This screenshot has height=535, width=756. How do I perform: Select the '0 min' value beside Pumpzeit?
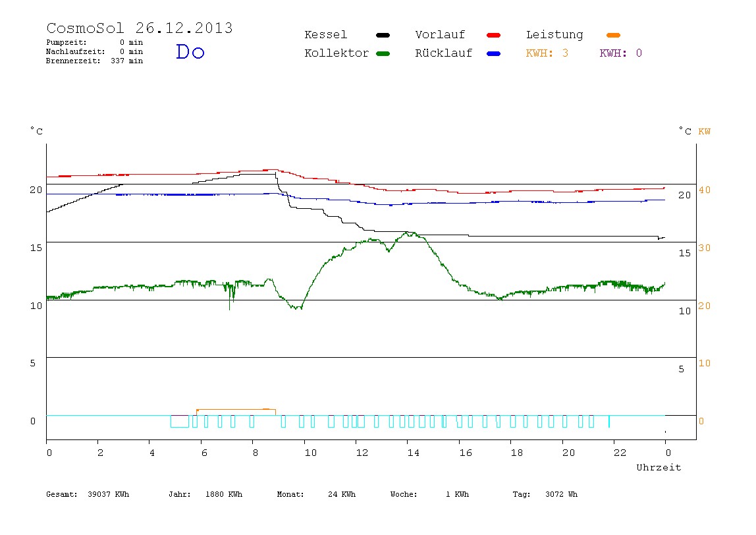pyautogui.click(x=132, y=42)
